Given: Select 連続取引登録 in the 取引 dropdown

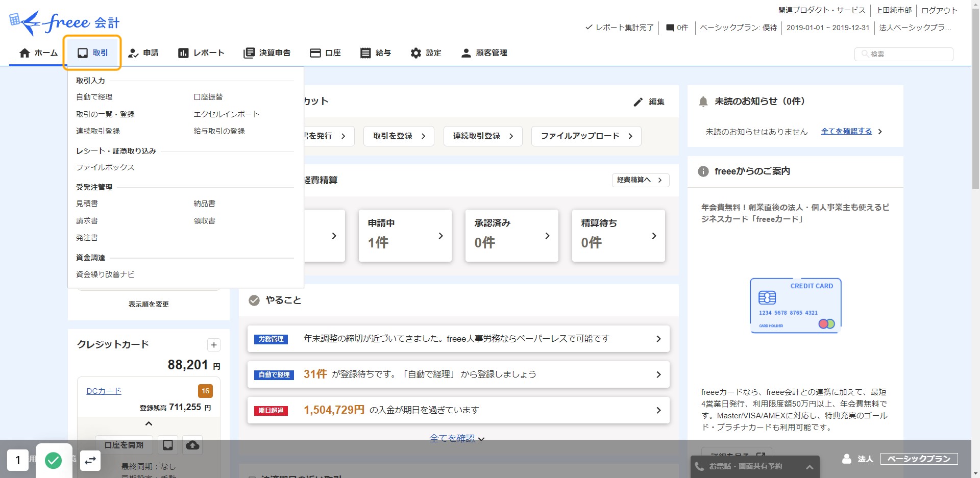Looking at the screenshot, I should pos(98,131).
